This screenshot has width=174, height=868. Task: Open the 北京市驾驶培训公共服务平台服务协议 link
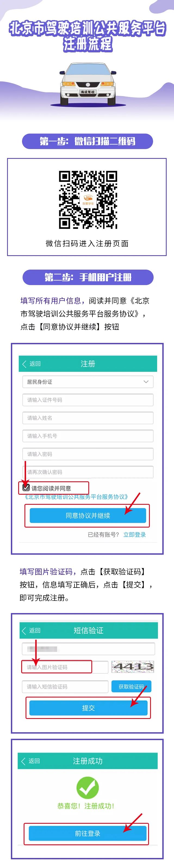(76, 497)
